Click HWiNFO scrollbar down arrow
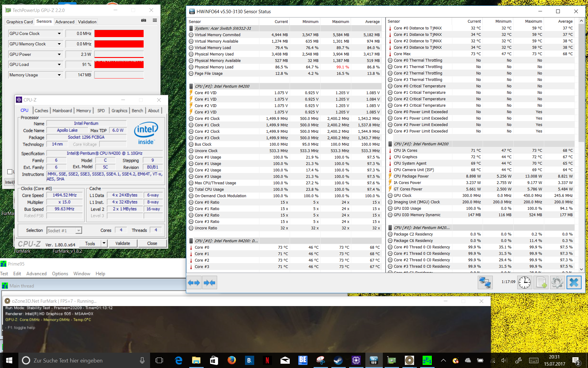The image size is (588, 368). (x=581, y=269)
